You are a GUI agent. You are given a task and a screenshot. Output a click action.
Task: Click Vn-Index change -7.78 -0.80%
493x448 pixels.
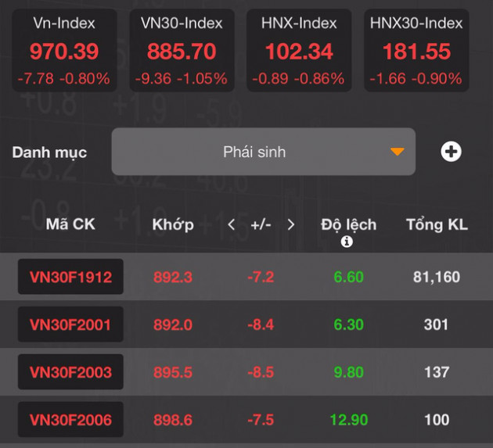click(64, 78)
